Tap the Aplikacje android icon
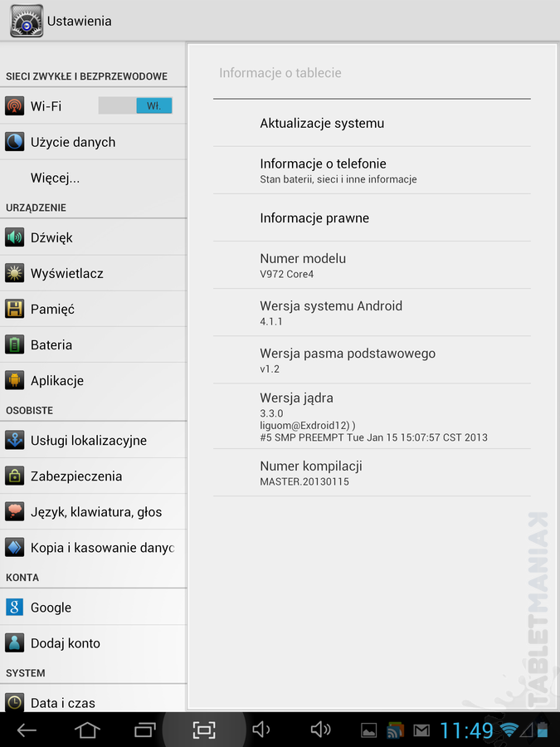560x747 pixels. [15, 380]
